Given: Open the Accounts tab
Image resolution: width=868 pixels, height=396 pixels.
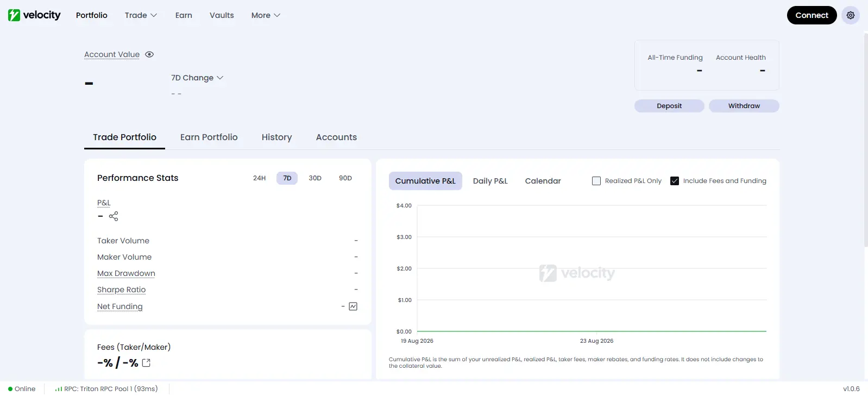Looking at the screenshot, I should coord(337,137).
